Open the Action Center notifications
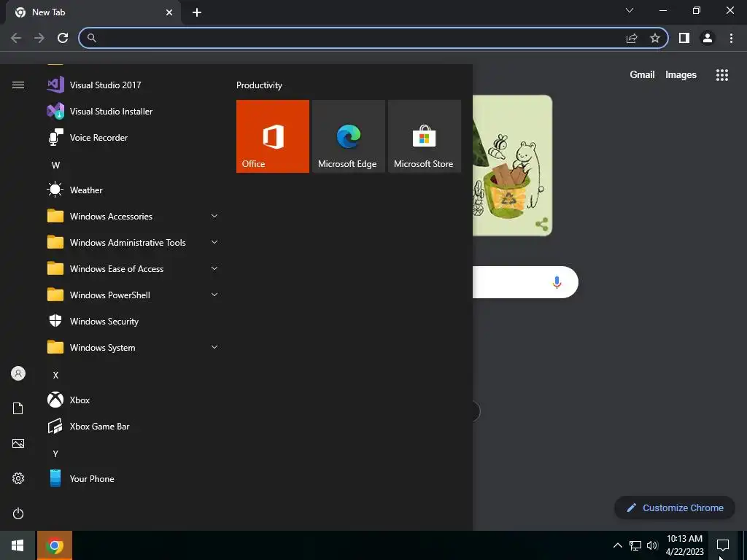The height and width of the screenshot is (560, 747). click(723, 545)
